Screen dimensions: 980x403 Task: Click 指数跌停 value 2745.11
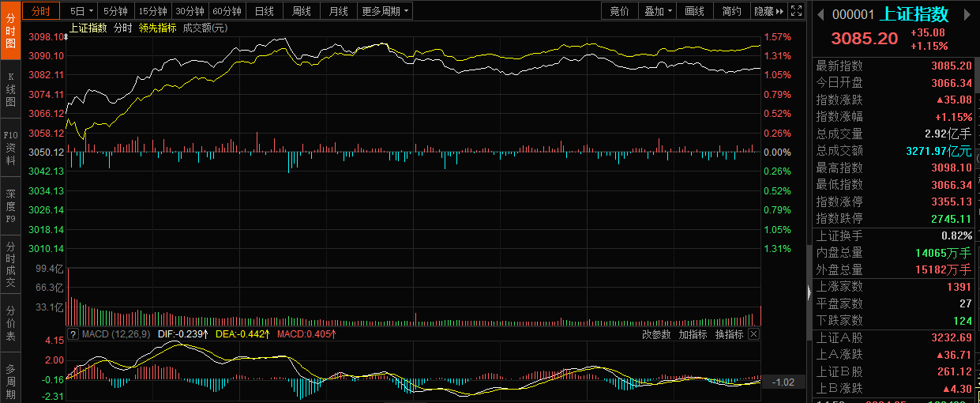(952, 219)
